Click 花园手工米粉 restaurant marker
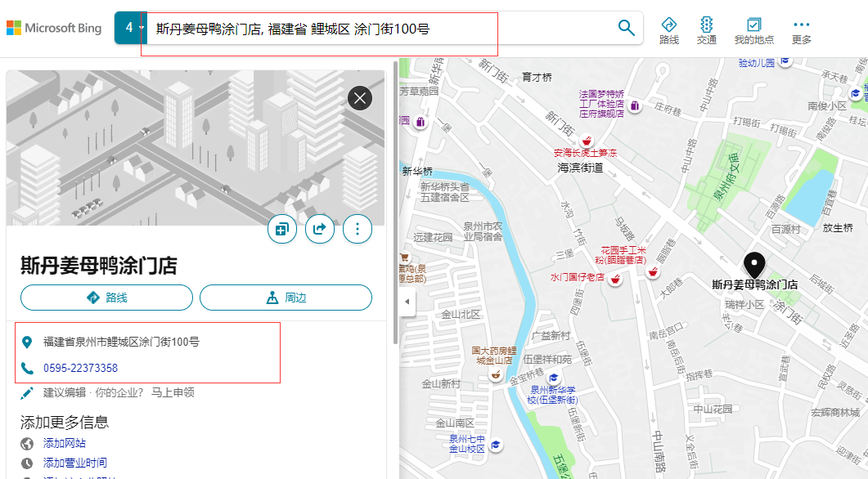This screenshot has height=479, width=868. coord(653,271)
